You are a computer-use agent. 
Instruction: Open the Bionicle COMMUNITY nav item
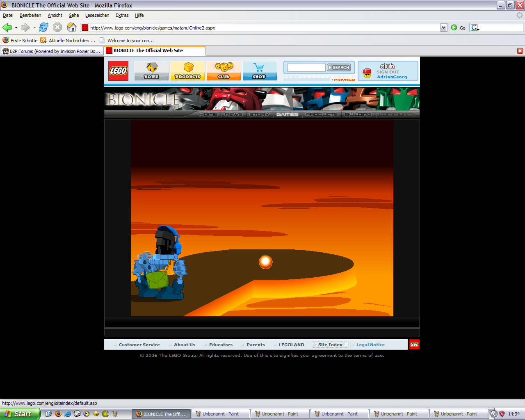click(x=397, y=114)
